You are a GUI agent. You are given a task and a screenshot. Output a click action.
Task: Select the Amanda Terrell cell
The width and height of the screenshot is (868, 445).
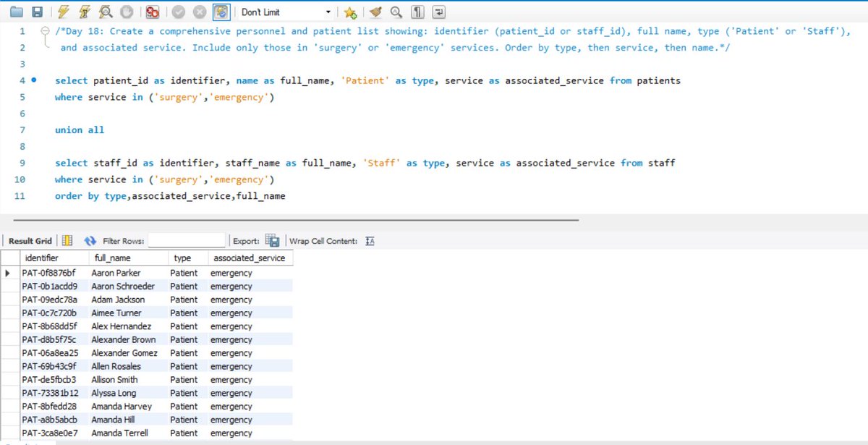(x=128, y=433)
